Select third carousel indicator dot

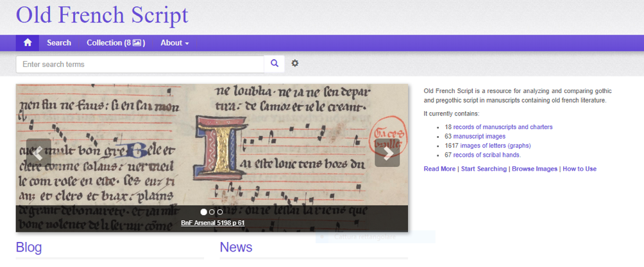(x=220, y=212)
